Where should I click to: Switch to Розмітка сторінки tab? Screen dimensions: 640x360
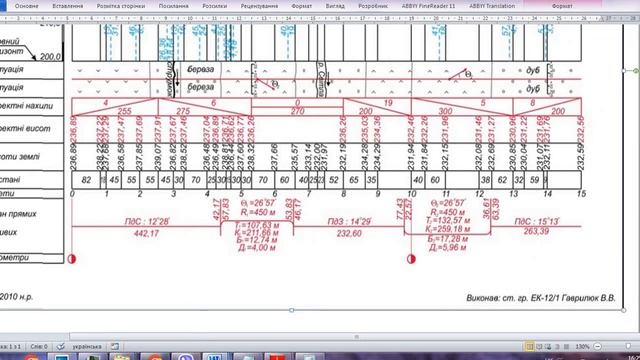point(120,6)
